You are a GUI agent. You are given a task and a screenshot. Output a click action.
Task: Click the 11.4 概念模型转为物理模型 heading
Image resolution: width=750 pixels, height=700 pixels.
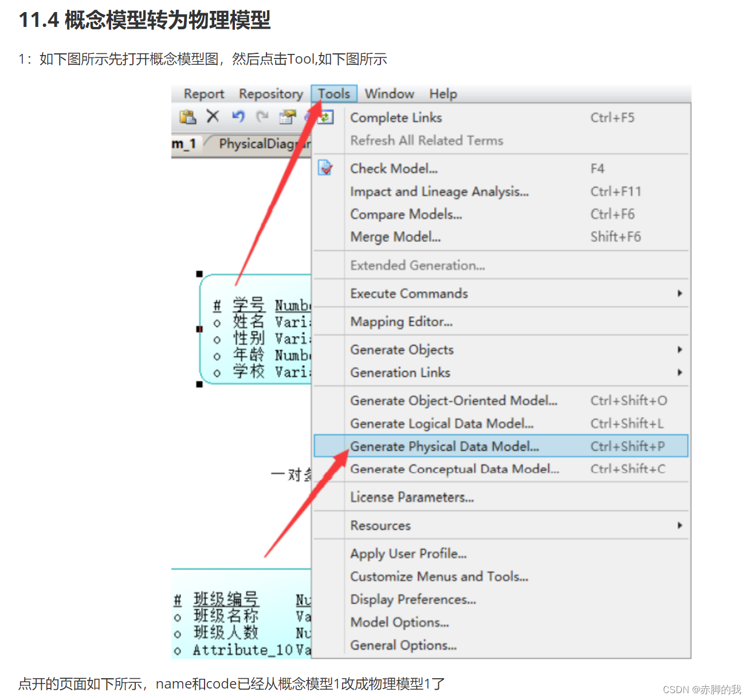pos(144,20)
